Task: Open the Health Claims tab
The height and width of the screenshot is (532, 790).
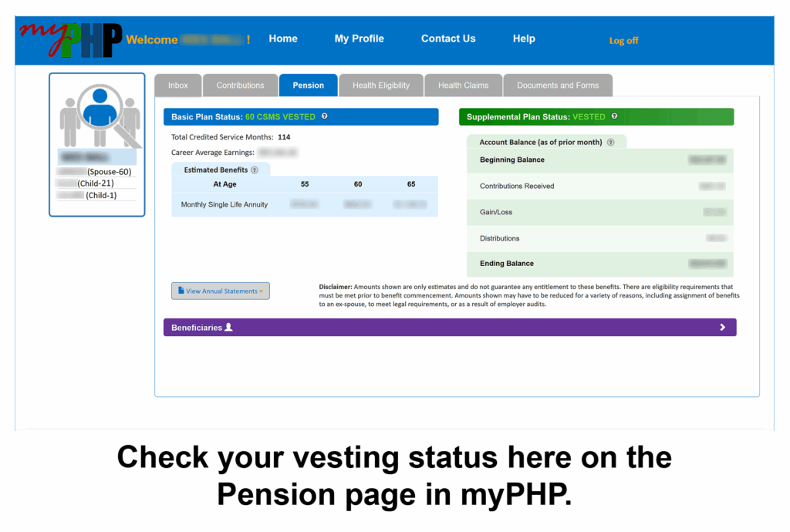Action: coord(463,86)
